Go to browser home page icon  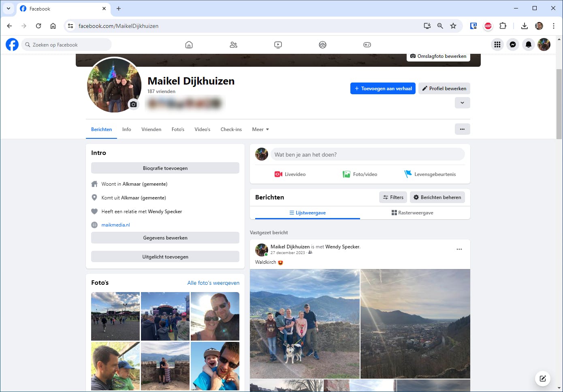tap(53, 26)
